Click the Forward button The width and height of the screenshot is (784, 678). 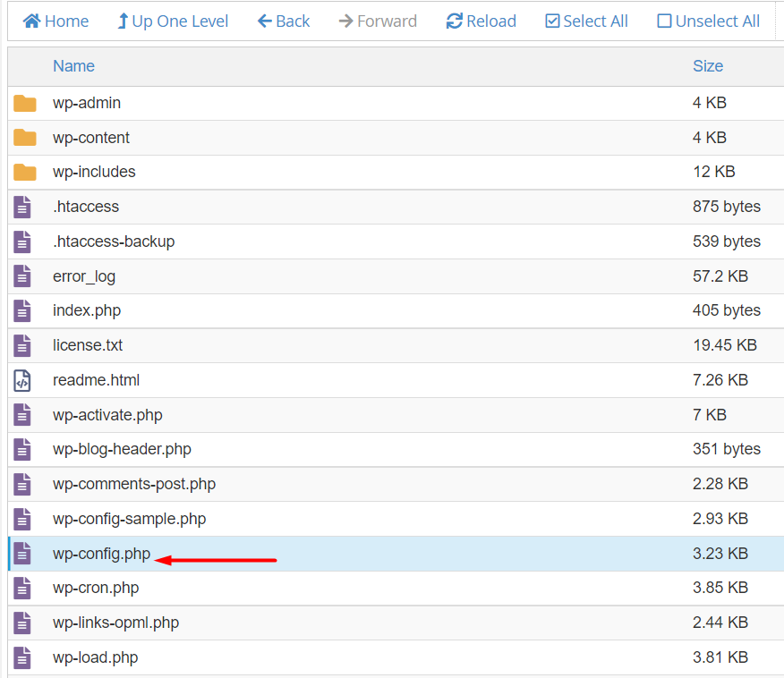coord(378,21)
